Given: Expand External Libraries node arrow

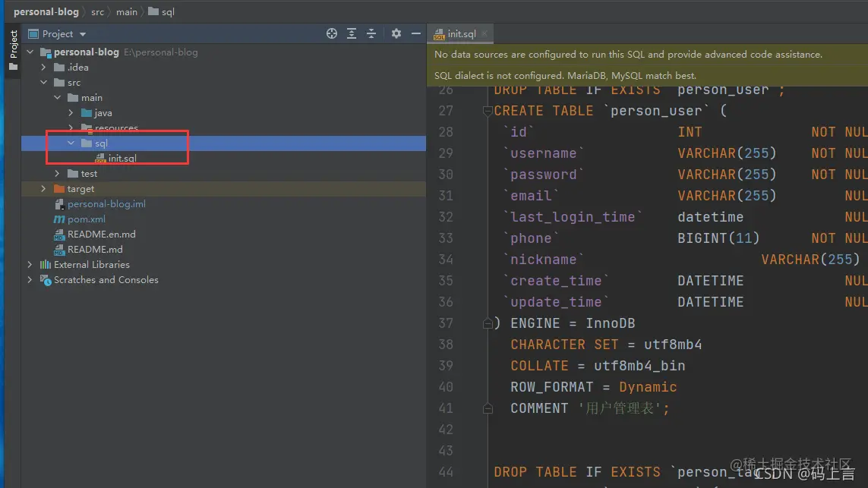Looking at the screenshot, I should click(30, 264).
